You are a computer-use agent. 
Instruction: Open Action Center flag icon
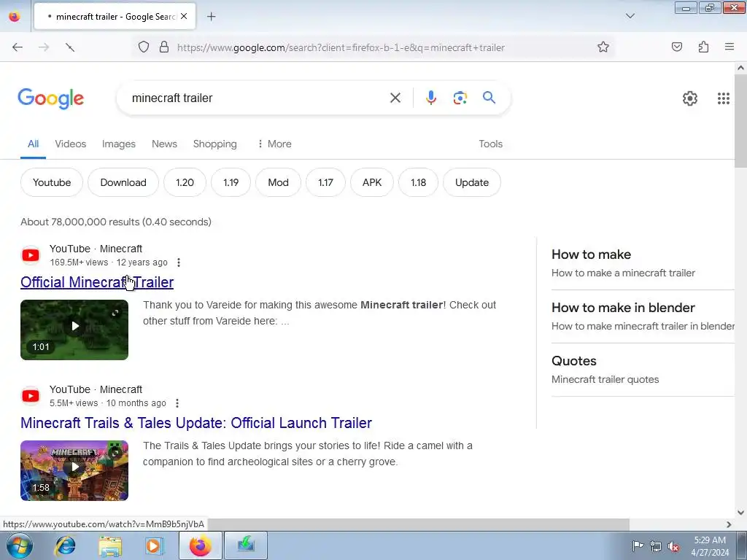638,545
